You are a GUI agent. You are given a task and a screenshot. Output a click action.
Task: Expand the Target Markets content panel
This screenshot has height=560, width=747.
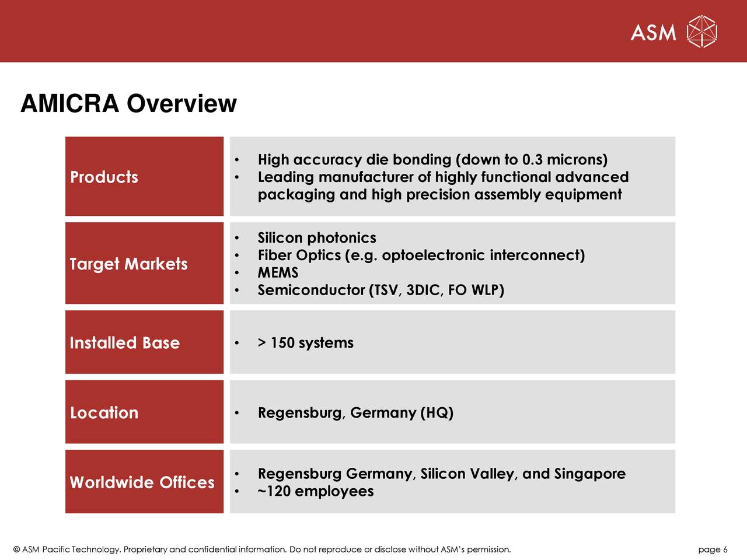pyautogui.click(x=452, y=263)
